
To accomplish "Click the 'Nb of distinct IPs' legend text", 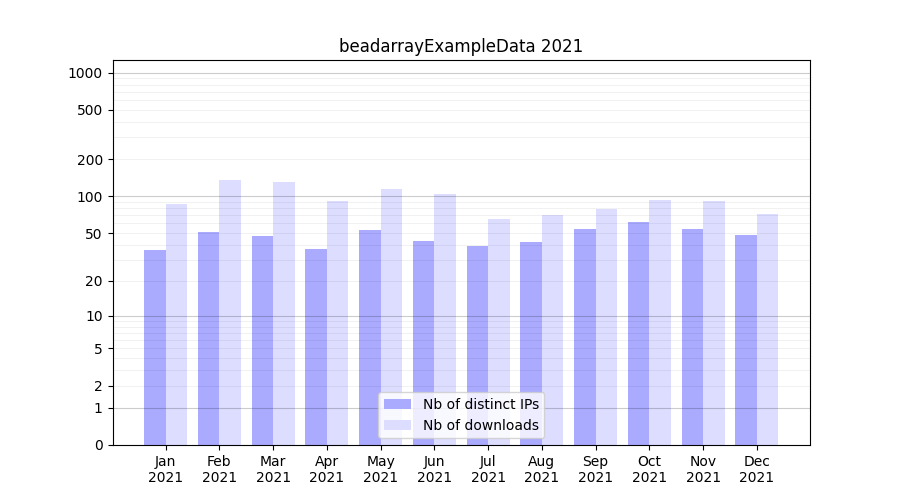I will pos(480,404).
